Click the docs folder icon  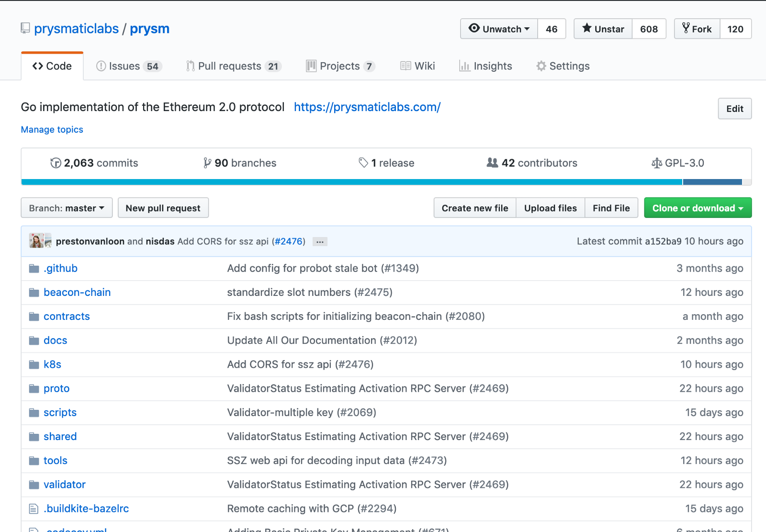click(x=34, y=340)
